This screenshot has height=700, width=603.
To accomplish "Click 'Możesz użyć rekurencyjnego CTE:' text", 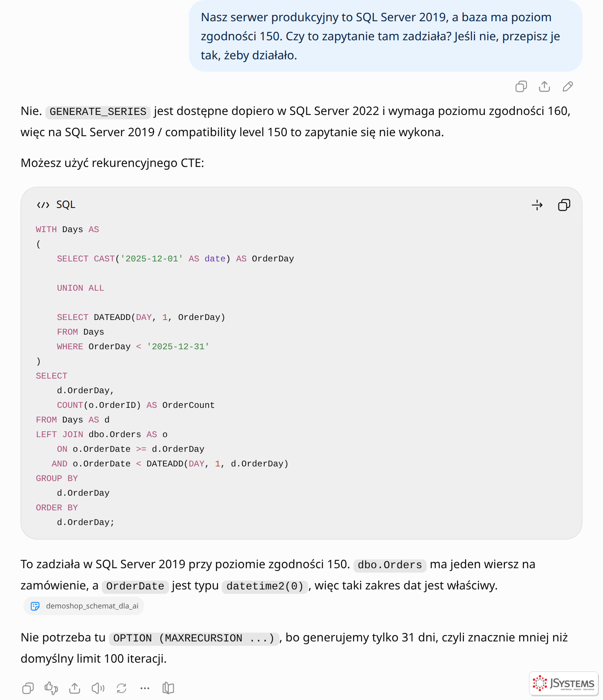I will [x=112, y=163].
